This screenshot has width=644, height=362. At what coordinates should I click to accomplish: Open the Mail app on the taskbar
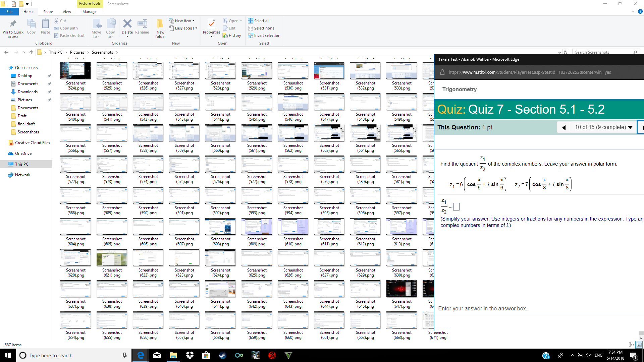pos(157,355)
